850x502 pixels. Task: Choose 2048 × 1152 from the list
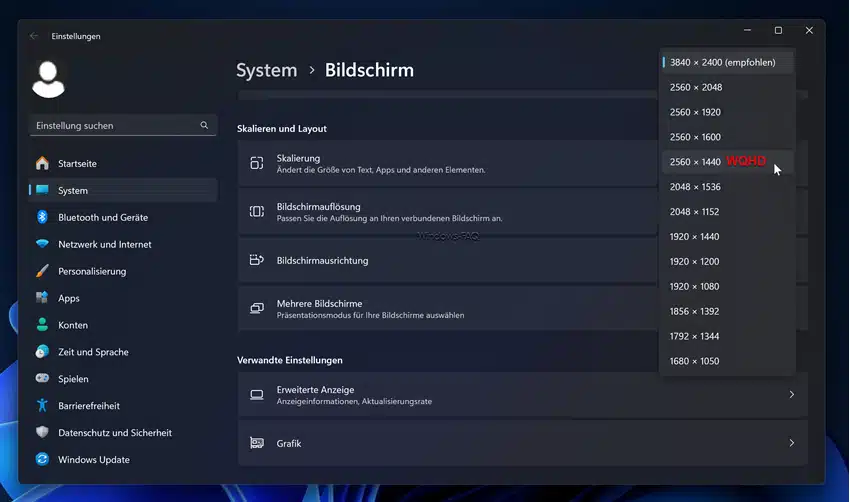coord(727,212)
